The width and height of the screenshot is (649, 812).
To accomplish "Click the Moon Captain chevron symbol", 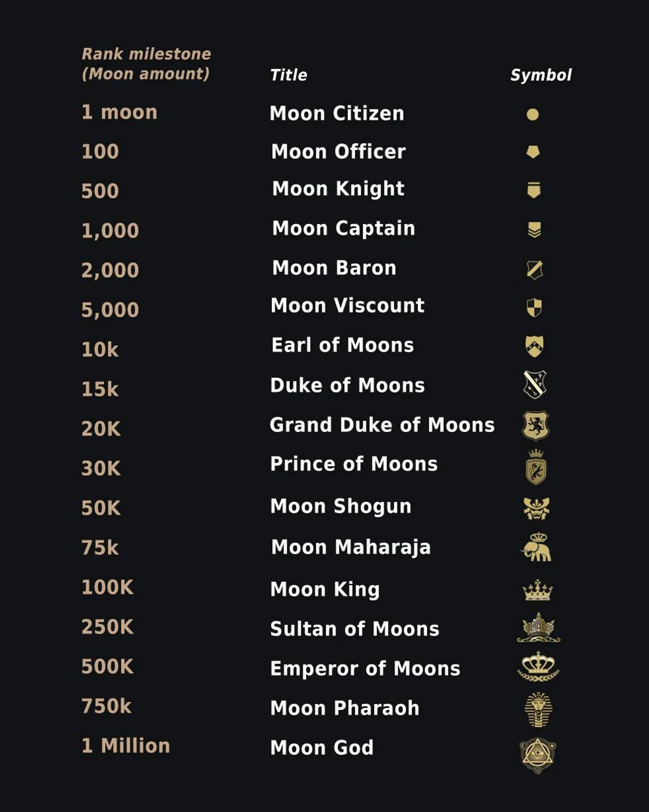I will (x=534, y=230).
